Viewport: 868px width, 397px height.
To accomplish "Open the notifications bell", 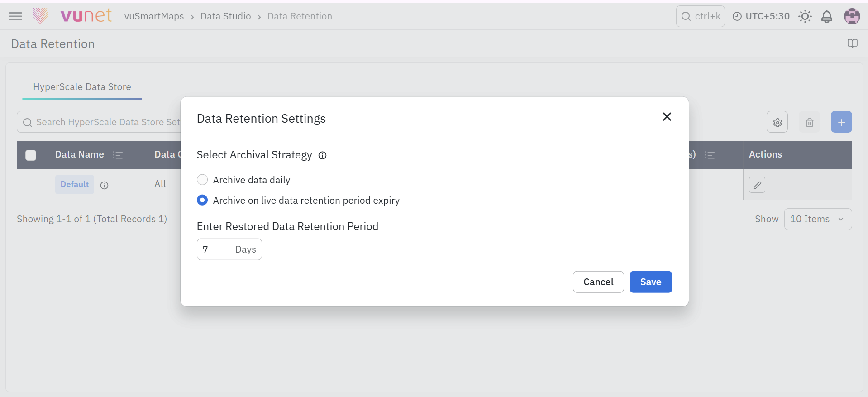I will coord(827,16).
